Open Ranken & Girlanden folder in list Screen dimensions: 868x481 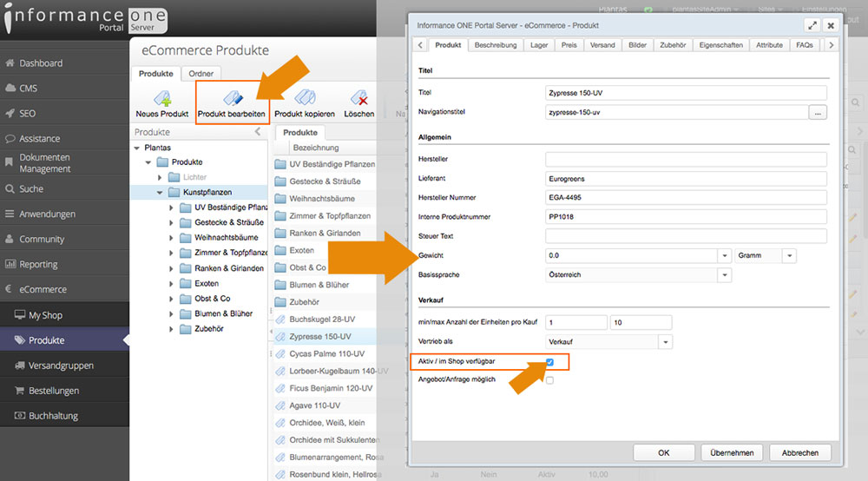click(325, 233)
